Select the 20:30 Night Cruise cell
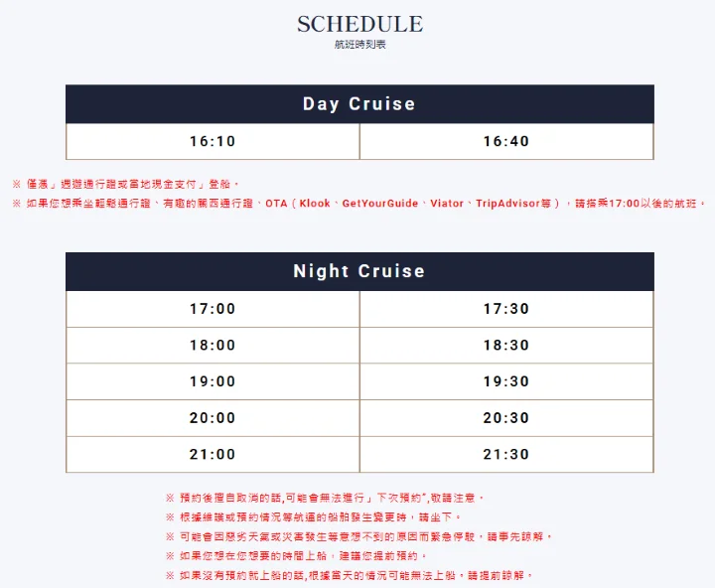Screen dimensions: 715x588 tap(506, 418)
